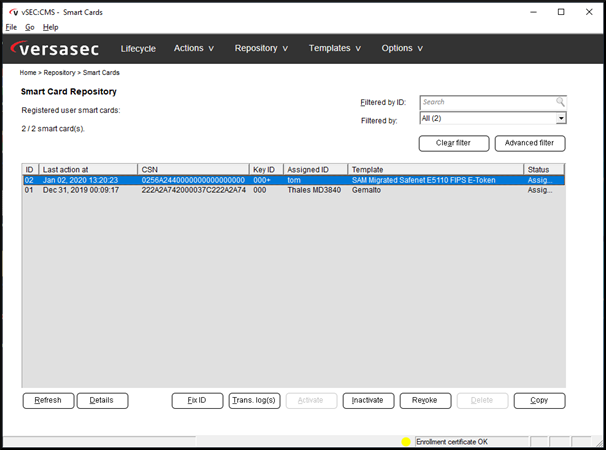Sort by the Template column header
Screen dimensions: 606x450
pos(436,170)
